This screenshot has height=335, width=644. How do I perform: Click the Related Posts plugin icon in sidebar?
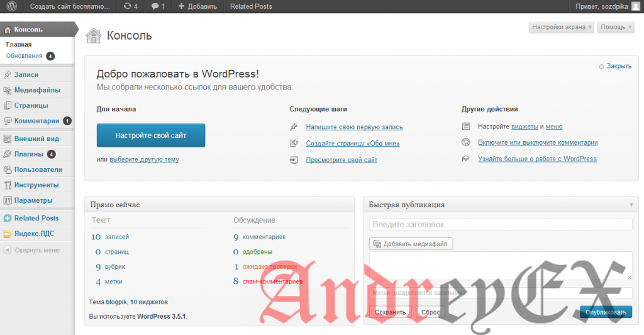tap(8, 219)
